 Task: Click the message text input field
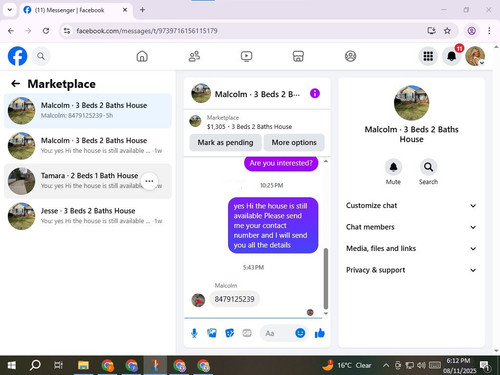(277, 333)
